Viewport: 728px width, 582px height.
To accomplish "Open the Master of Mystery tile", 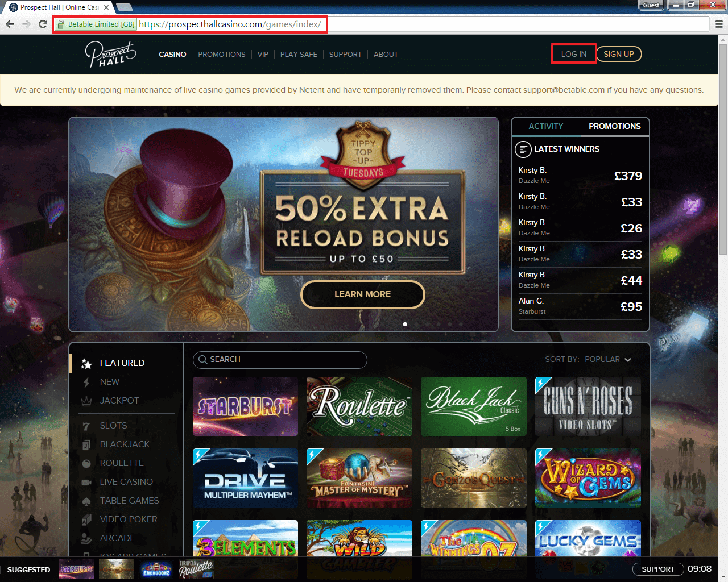I will 359,478.
